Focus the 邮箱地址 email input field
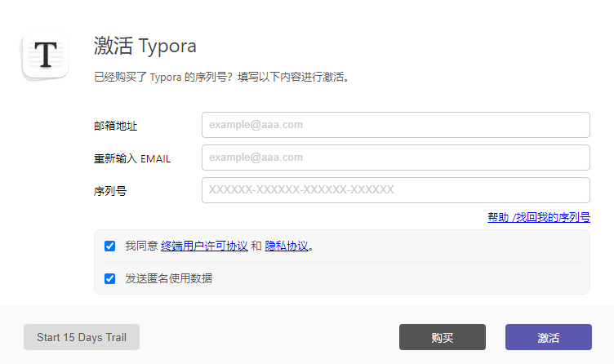This screenshot has width=614, height=364. pyautogui.click(x=395, y=125)
